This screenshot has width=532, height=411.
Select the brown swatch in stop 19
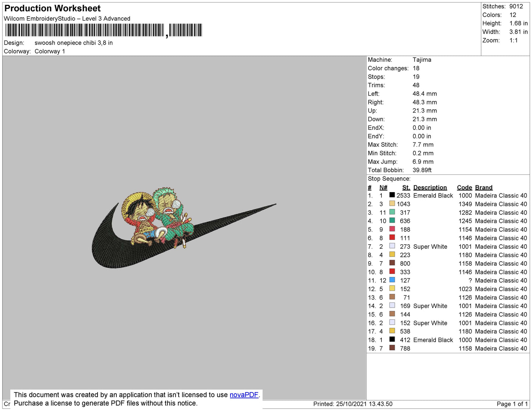tap(392, 348)
